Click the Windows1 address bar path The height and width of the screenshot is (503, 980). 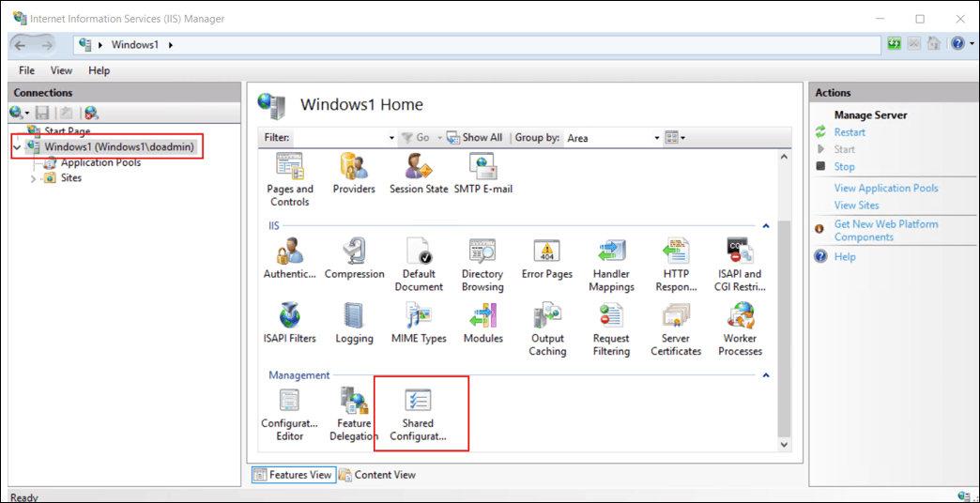point(134,44)
